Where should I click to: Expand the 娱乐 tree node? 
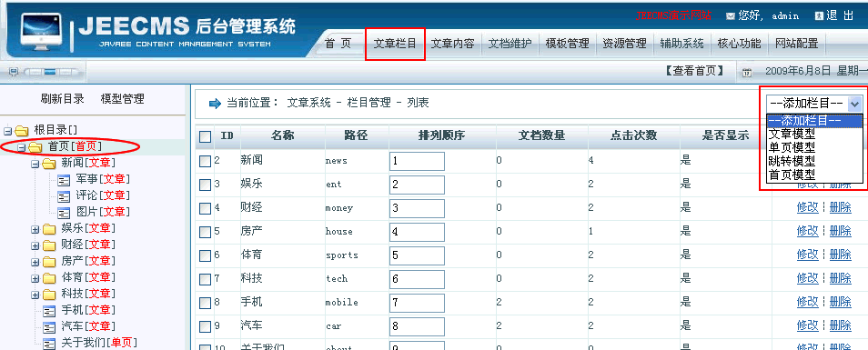(x=35, y=230)
